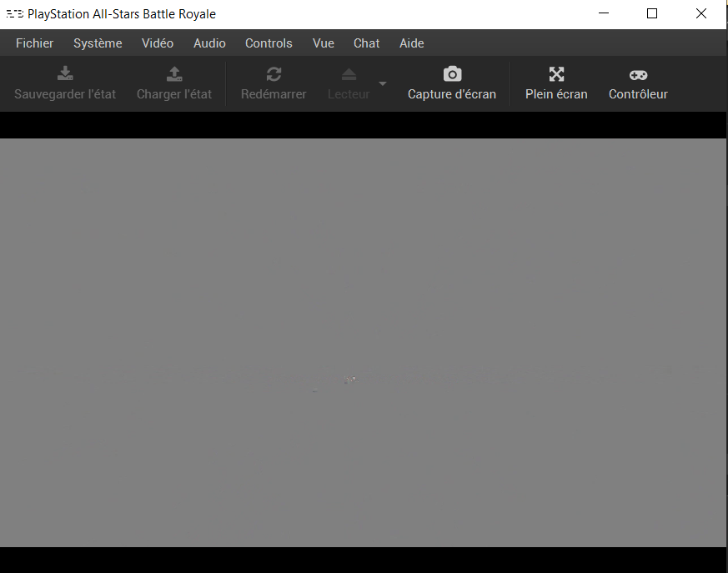Image resolution: width=728 pixels, height=573 pixels.
Task: Click the Charger l'état load icon
Action: point(174,74)
